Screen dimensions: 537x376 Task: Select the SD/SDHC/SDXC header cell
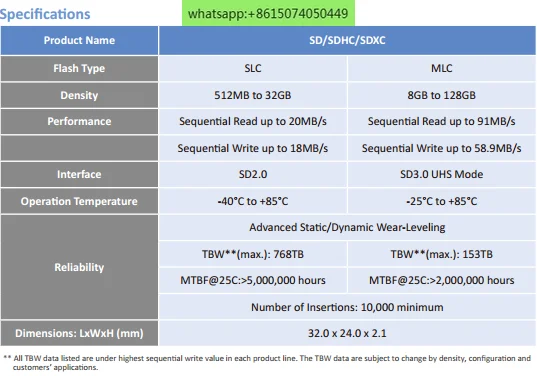click(347, 40)
